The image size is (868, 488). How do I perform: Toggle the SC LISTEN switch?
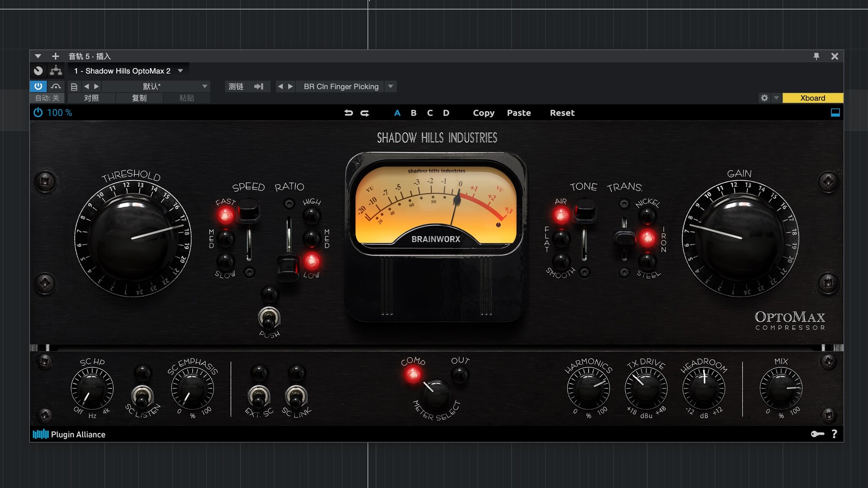(142, 396)
